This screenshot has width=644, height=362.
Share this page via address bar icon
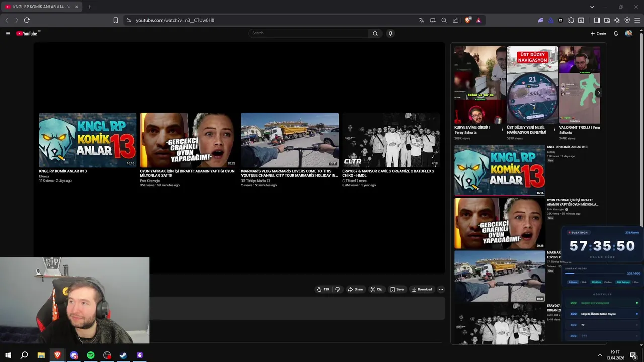coord(455,20)
